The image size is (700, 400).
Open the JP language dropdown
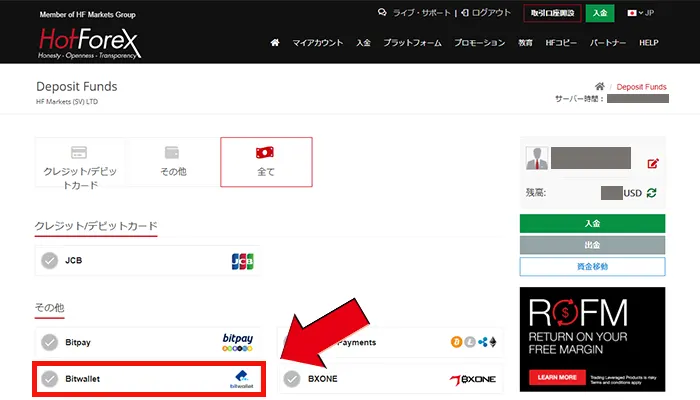[639, 13]
